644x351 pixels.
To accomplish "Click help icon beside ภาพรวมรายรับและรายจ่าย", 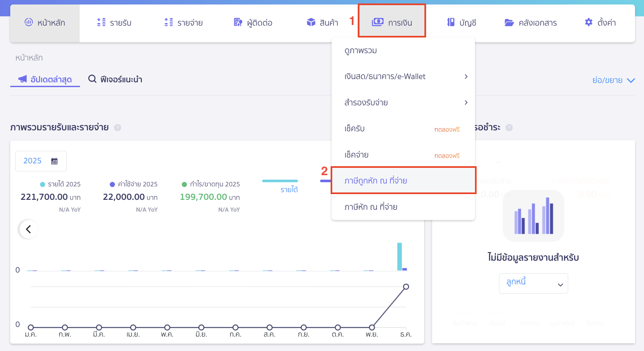I will coord(118,128).
